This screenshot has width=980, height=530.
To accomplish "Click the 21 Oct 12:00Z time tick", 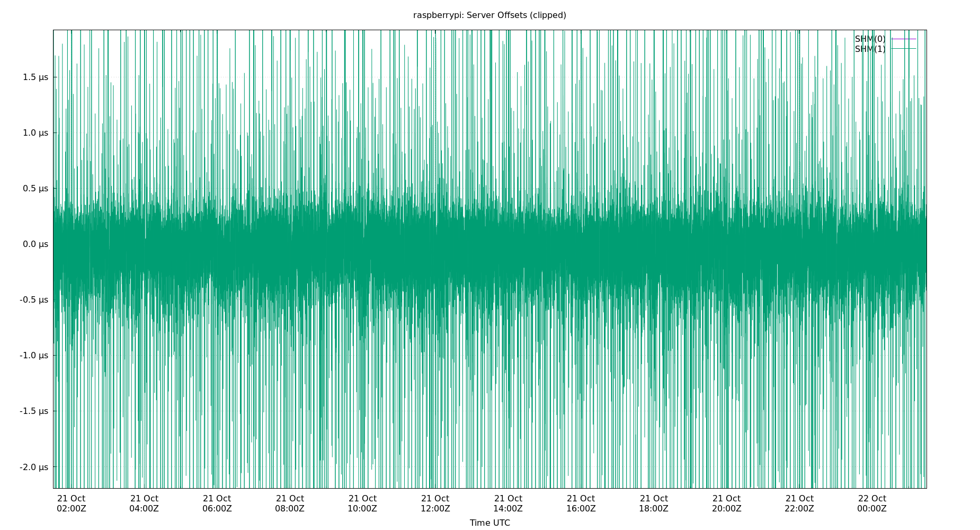I will (435, 503).
